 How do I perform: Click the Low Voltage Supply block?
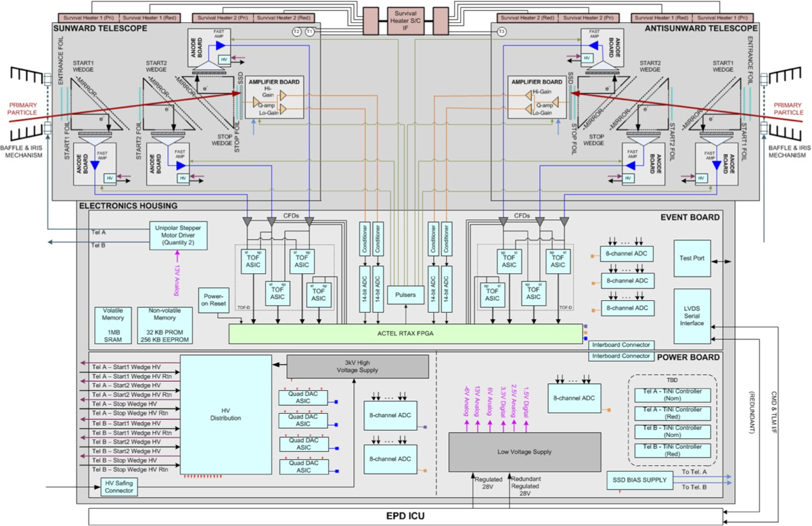tap(524, 452)
